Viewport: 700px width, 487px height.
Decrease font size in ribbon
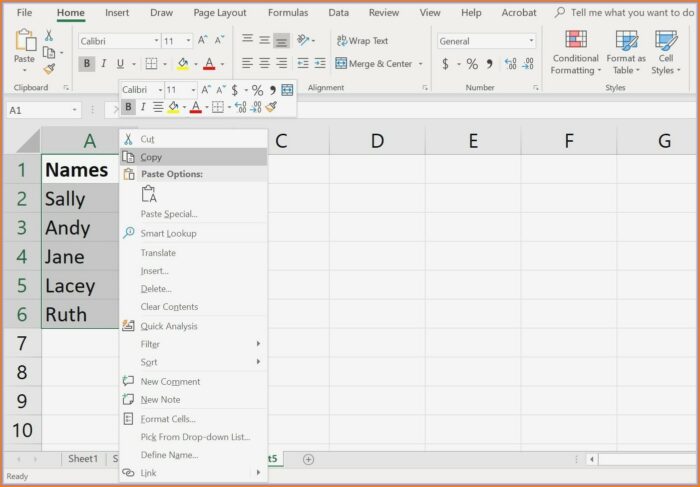click(219, 41)
